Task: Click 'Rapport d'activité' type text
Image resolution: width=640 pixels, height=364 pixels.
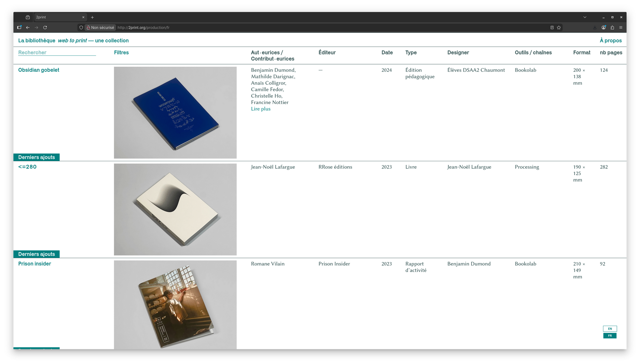Action: click(x=416, y=267)
